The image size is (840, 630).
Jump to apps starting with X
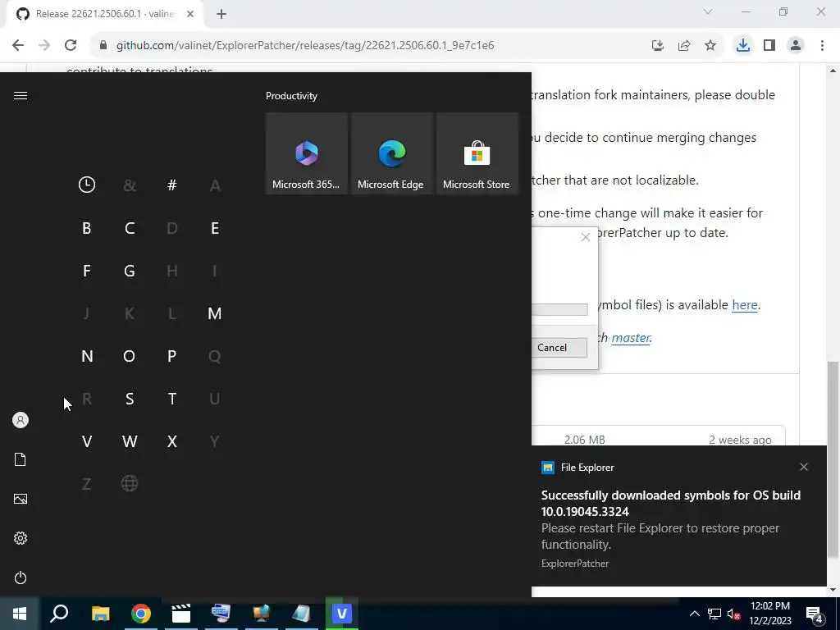click(172, 441)
